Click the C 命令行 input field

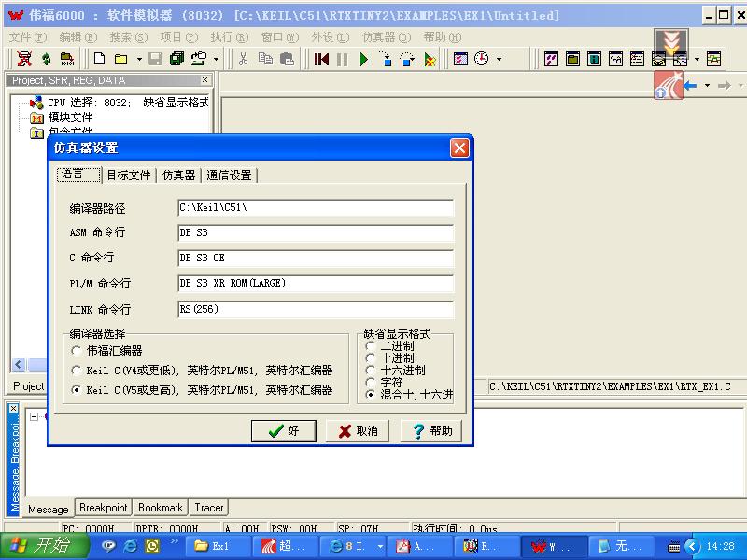(316, 259)
